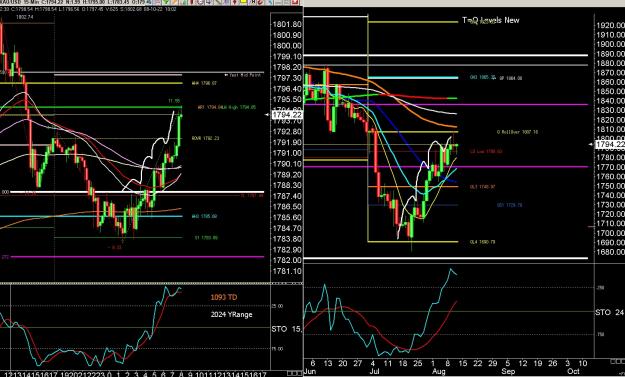Click the 1680.00 level on right price axis
This screenshot has height=377, width=625.
click(610, 252)
